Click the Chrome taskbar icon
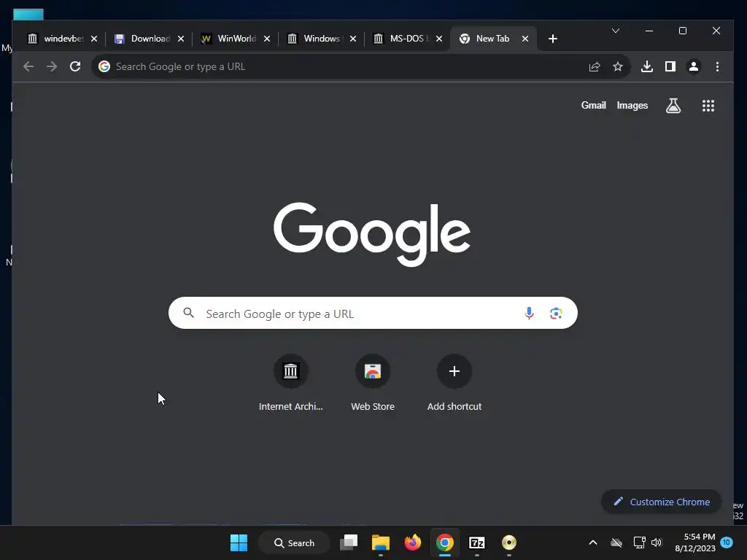Screen dimensions: 747x560 [444, 542]
